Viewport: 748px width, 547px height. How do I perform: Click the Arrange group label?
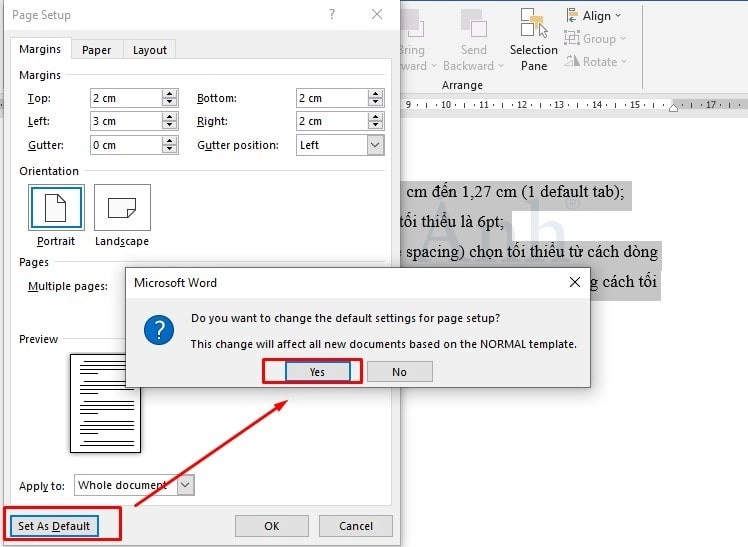point(462,85)
